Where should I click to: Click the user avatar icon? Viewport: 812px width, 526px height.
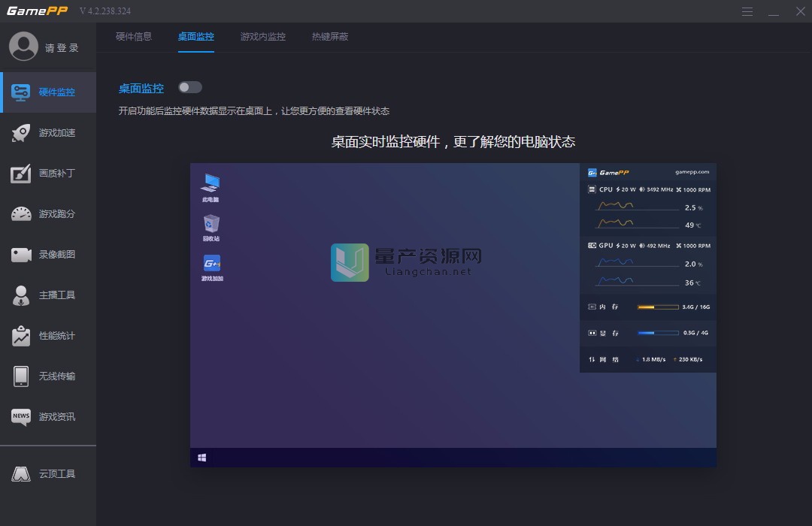[23, 47]
